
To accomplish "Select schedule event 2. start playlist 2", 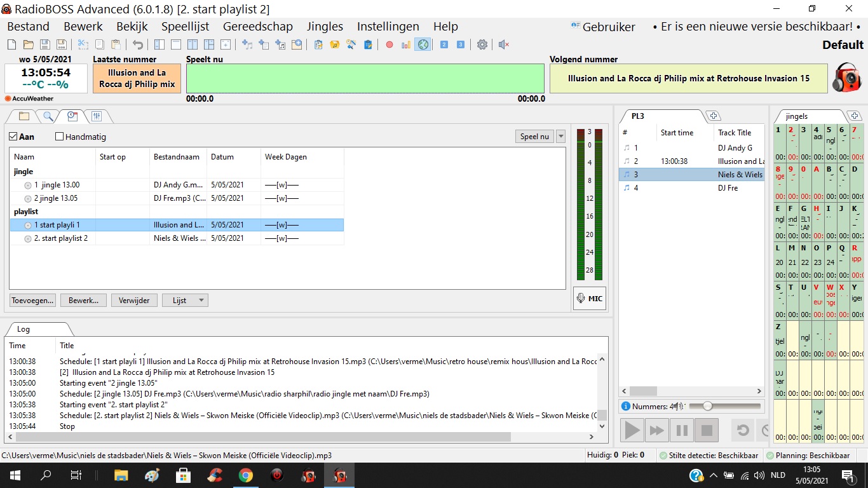I will click(177, 238).
